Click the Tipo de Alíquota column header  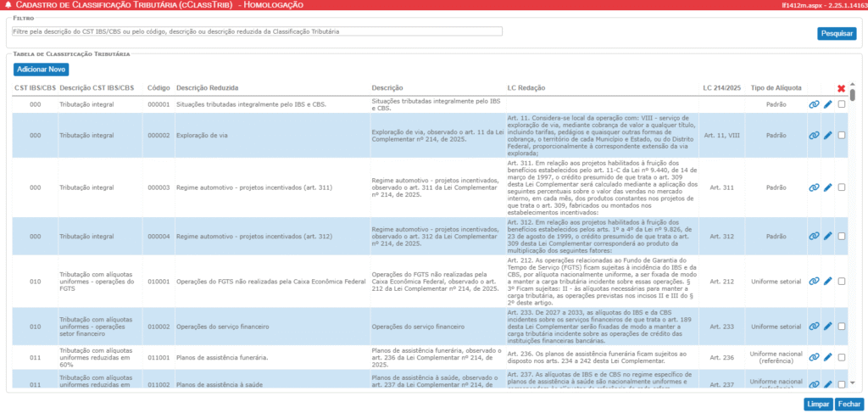pyautogui.click(x=776, y=87)
